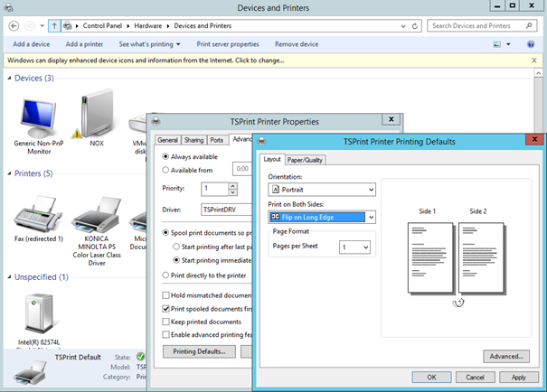
Task: Click the Intel(R) 82574L device icon
Action: coord(37,314)
